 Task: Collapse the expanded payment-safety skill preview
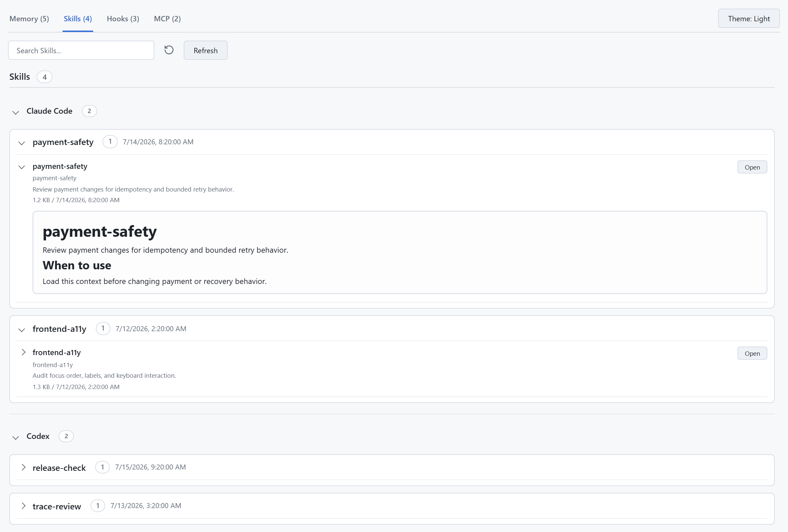pyautogui.click(x=22, y=167)
